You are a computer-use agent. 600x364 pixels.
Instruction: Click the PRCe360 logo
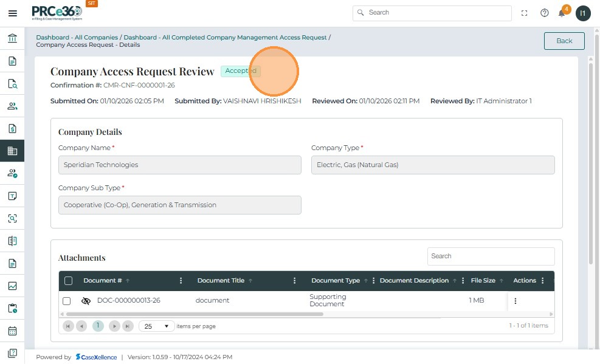pos(57,13)
